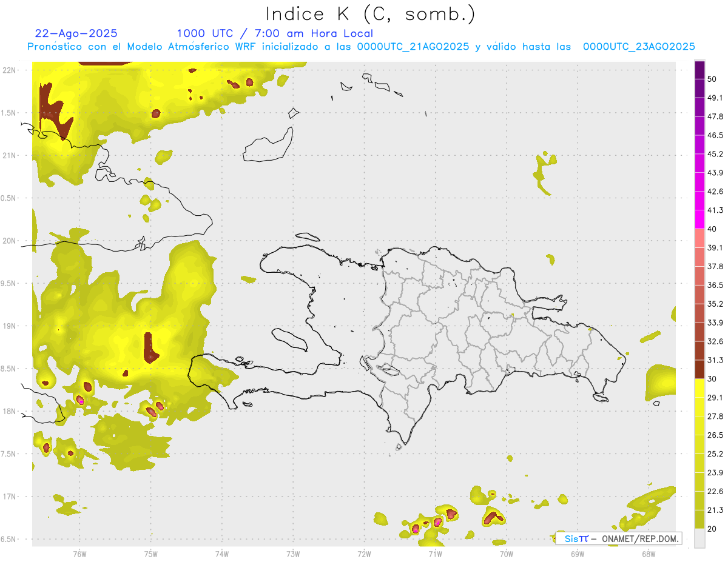This screenshot has width=728, height=562.
Task: Click the colorbar value "21.3"
Action: [715, 510]
